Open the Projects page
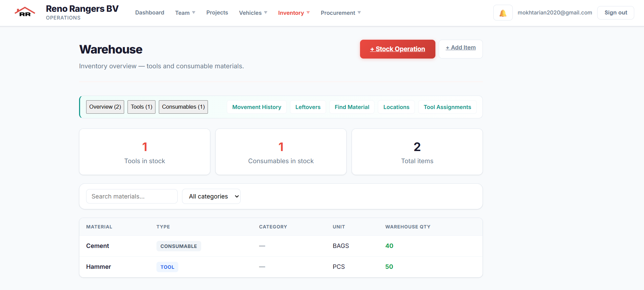Screen dimensions: 644x290 pyautogui.click(x=217, y=13)
